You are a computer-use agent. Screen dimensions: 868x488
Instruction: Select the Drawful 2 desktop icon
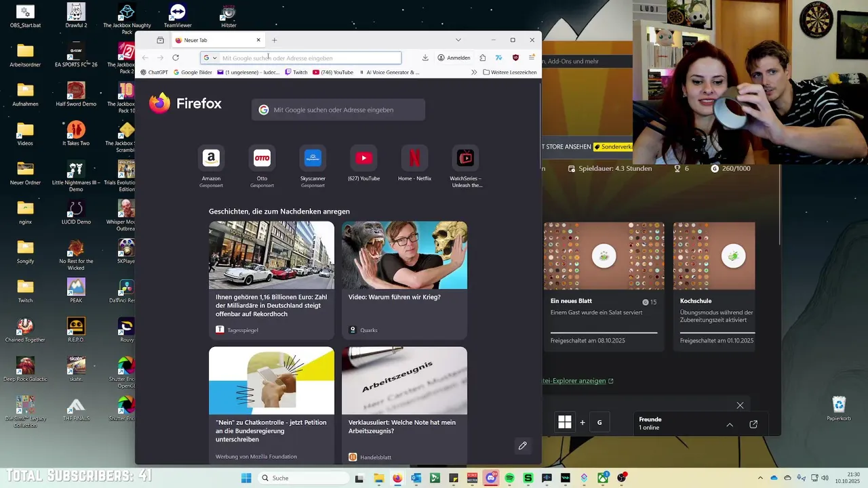(x=76, y=16)
